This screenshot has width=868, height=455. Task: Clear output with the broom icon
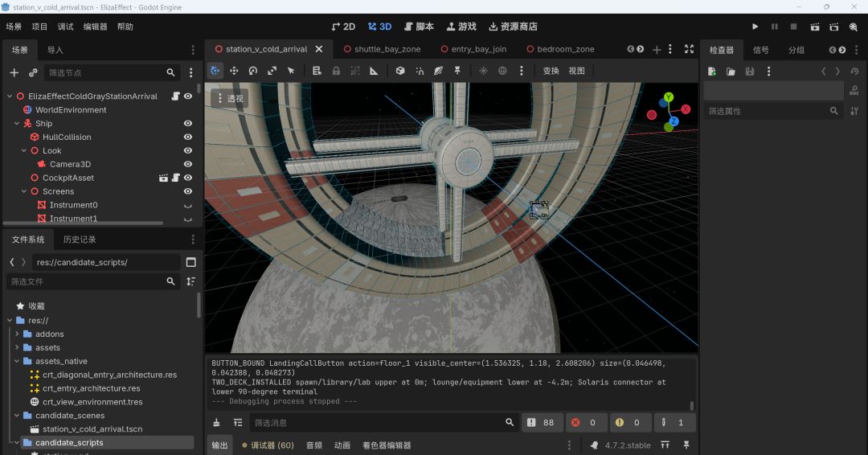click(216, 422)
